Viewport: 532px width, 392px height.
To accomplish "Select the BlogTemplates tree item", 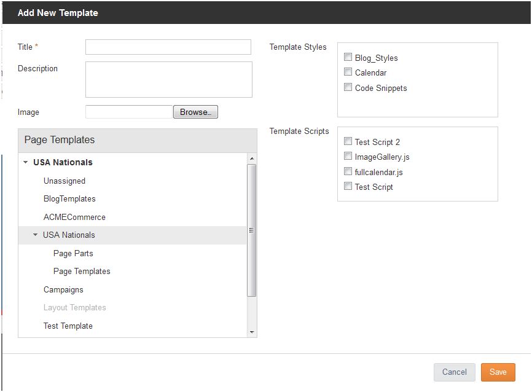I will 69,199.
